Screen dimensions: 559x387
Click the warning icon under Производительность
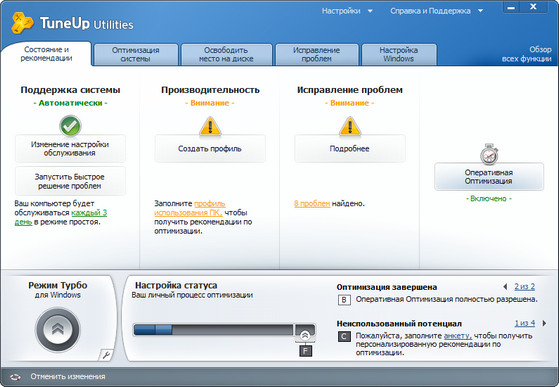point(210,127)
